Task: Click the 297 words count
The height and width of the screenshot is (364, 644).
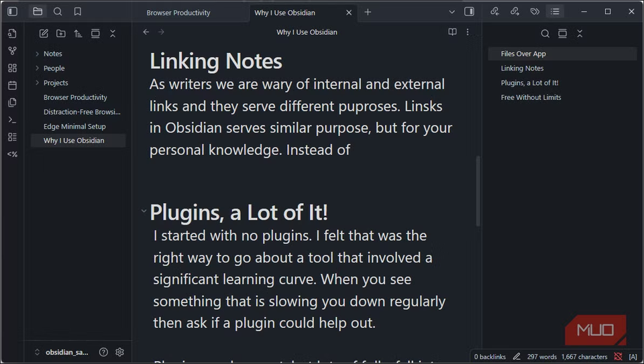Action: (542, 357)
